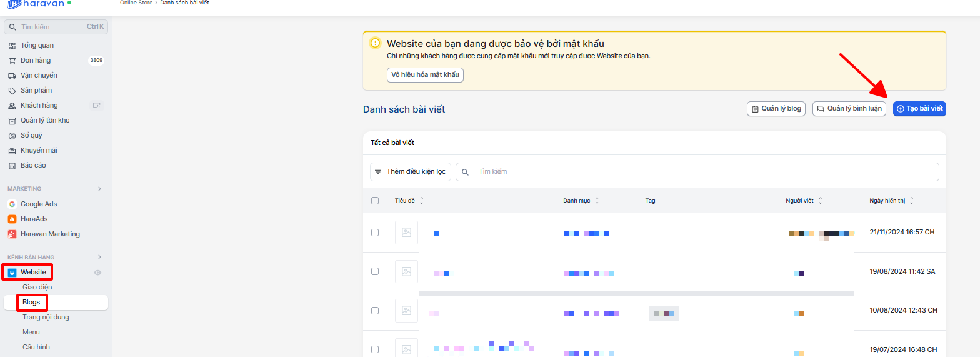This screenshot has height=357, width=980.
Task: Tick checkbox for the 19/07/2024 16:48 article
Action: [375, 349]
